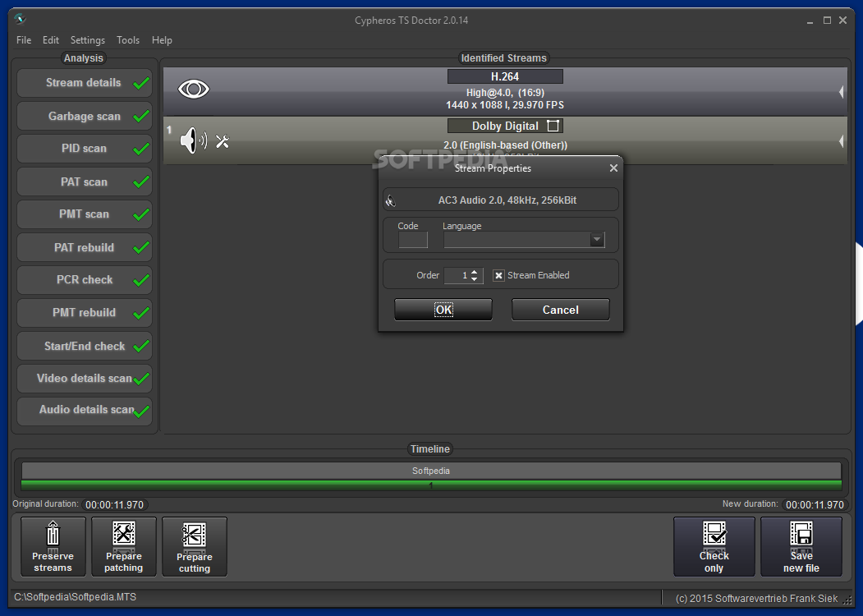The height and width of the screenshot is (616, 863).
Task: Select the PMT rebuild analysis step
Action: (x=85, y=313)
